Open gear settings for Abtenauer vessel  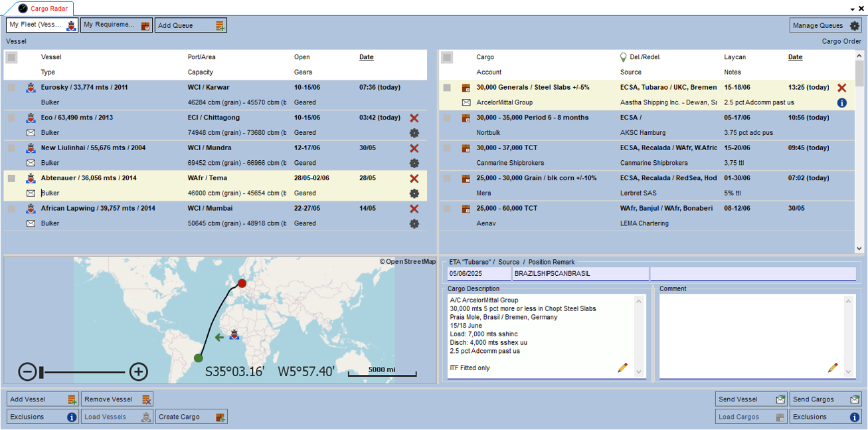click(414, 193)
